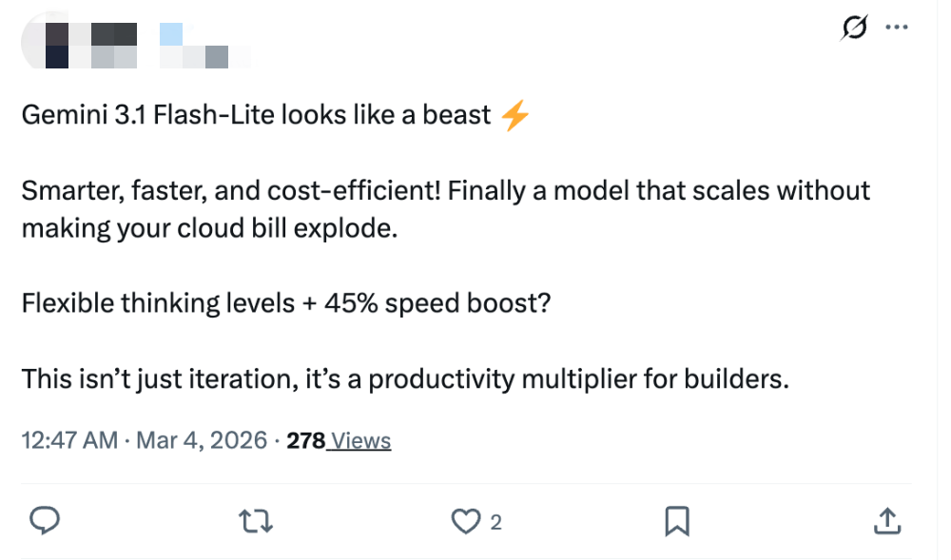Click the 'making your cloud bill explode' line
The height and width of the screenshot is (560, 951).
pyautogui.click(x=207, y=228)
